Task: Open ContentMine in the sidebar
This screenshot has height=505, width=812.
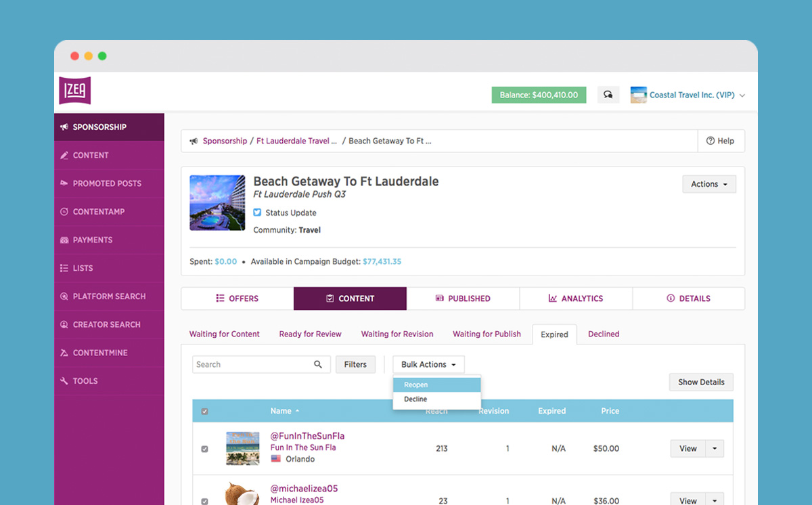Action: pos(109,353)
